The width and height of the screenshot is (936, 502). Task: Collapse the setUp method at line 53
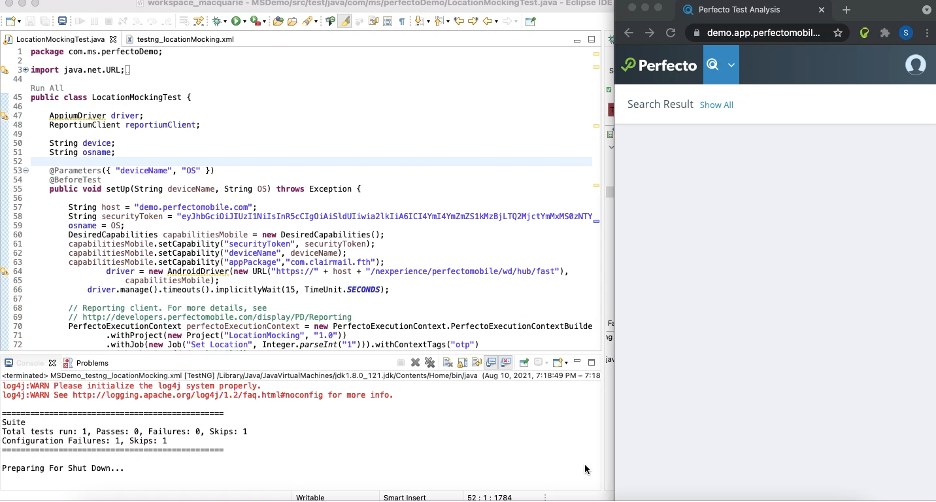26,171
